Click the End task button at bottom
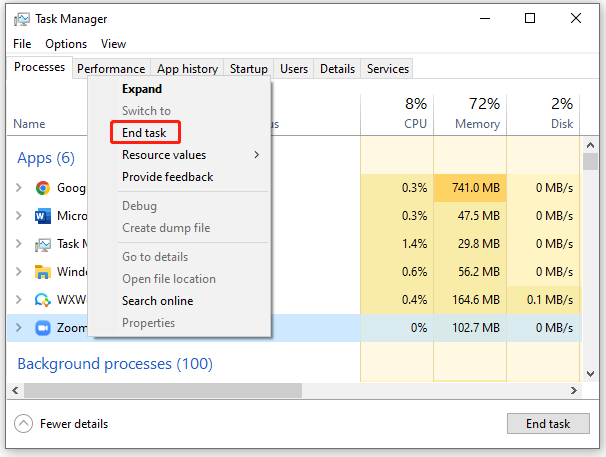This screenshot has width=606, height=457. tap(548, 424)
